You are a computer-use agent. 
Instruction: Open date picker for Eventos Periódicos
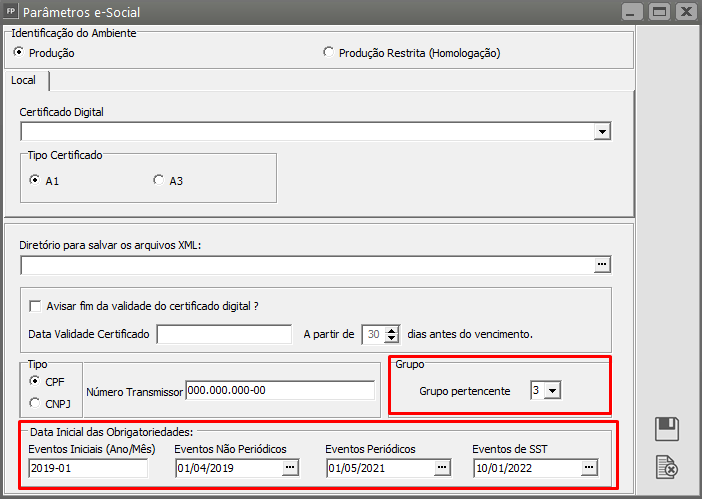pyautogui.click(x=442, y=468)
